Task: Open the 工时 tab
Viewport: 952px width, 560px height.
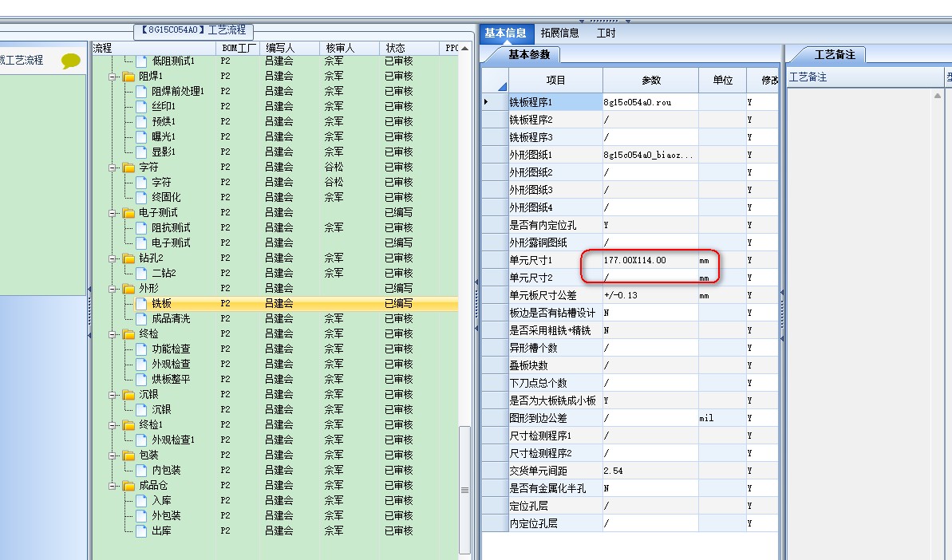Action: click(606, 33)
